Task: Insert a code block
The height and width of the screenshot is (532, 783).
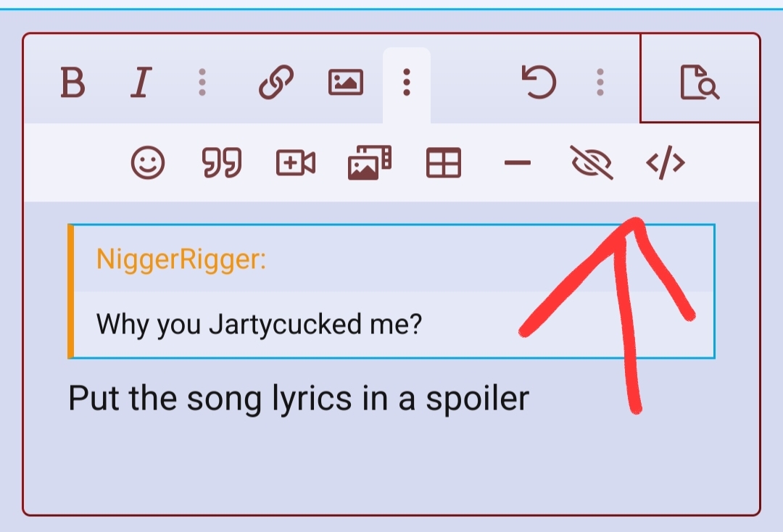Action: pos(665,162)
